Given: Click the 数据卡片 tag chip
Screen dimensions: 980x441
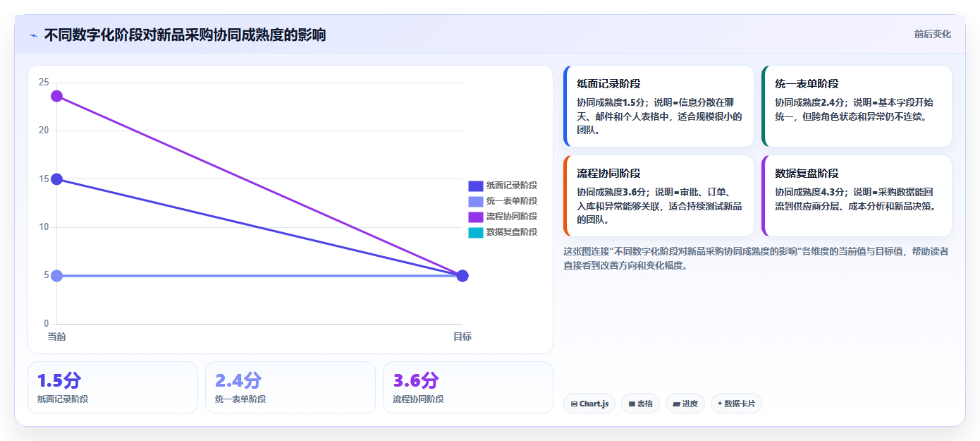Looking at the screenshot, I should 736,404.
